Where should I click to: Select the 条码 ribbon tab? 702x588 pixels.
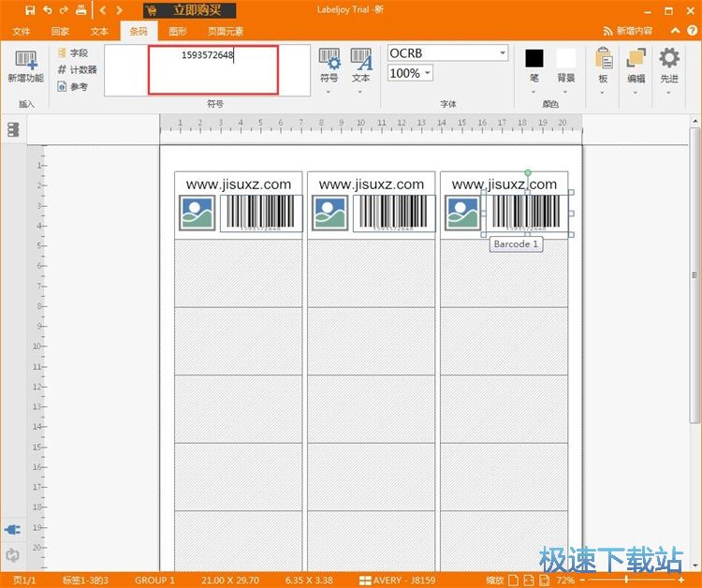click(139, 31)
